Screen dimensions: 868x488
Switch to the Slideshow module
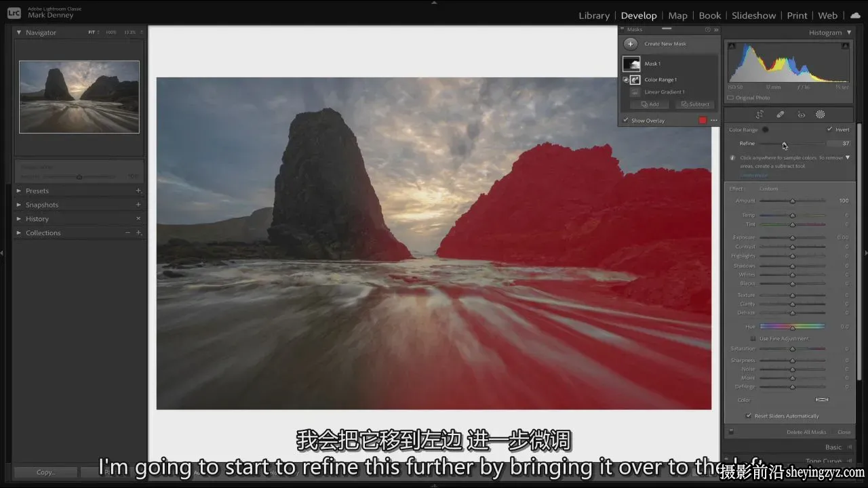click(753, 16)
